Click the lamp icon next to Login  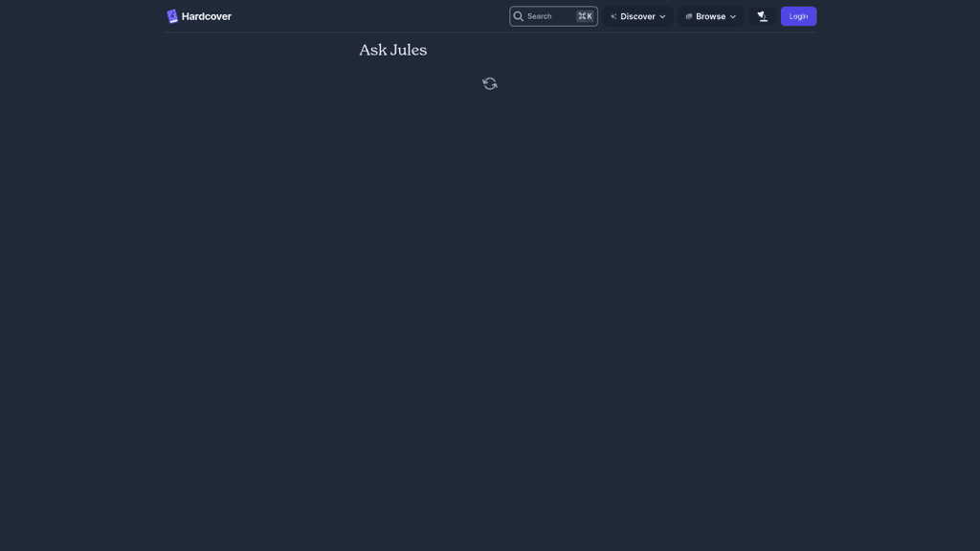[x=762, y=16]
